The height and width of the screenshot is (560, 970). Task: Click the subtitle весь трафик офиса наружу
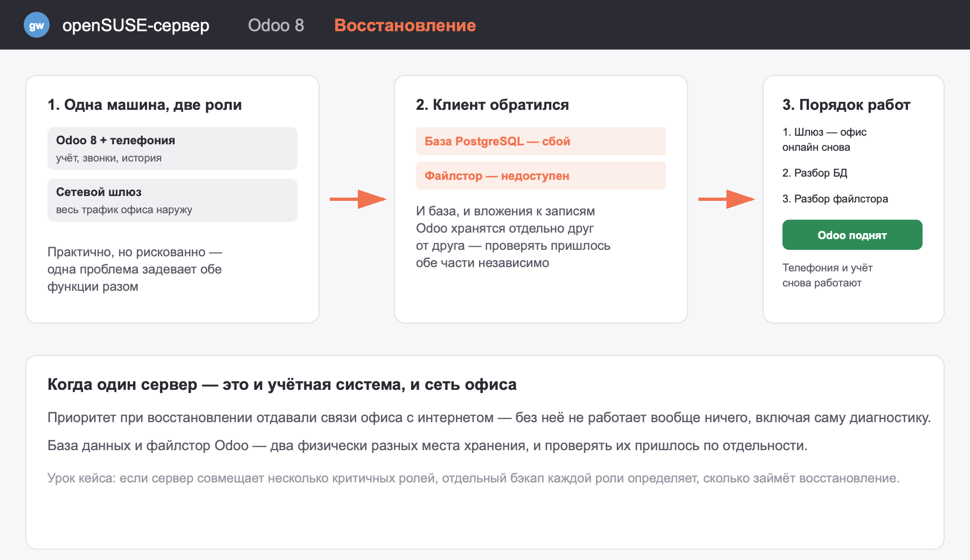tap(124, 209)
